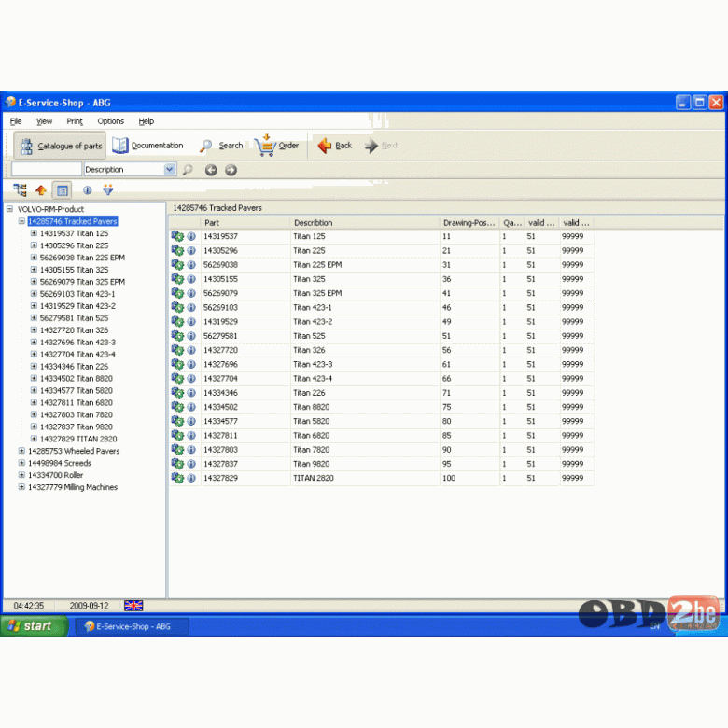Select table part number 14334577

[220, 421]
